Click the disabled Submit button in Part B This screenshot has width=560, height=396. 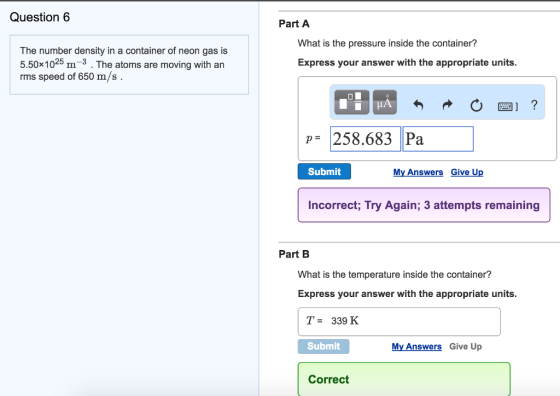pos(324,346)
